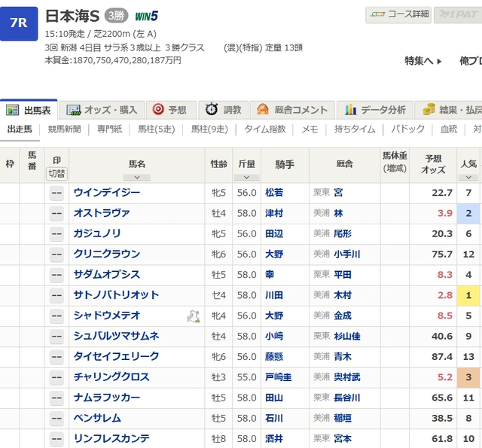Open the mark selector for オストラヴァ
Viewport: 482px width, 448px height.
(x=56, y=214)
